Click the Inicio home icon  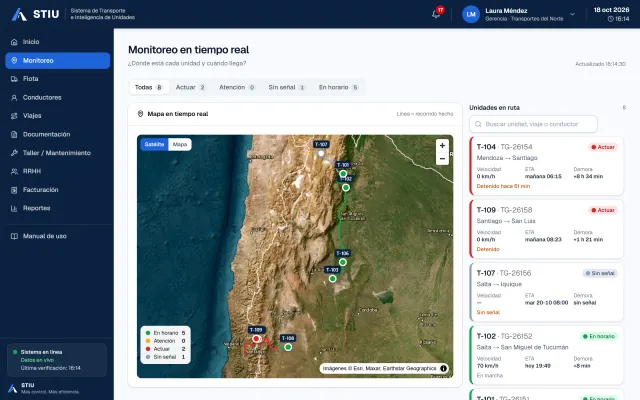coord(14,42)
